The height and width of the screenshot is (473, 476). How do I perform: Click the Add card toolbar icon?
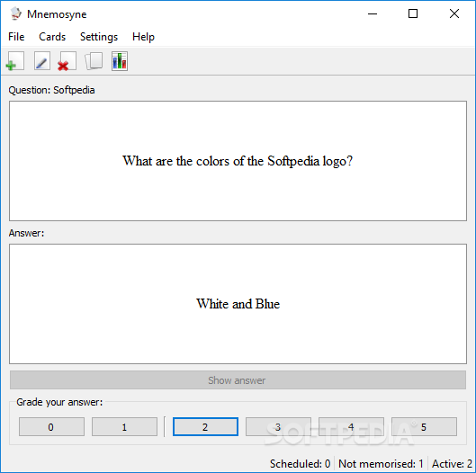[15, 61]
